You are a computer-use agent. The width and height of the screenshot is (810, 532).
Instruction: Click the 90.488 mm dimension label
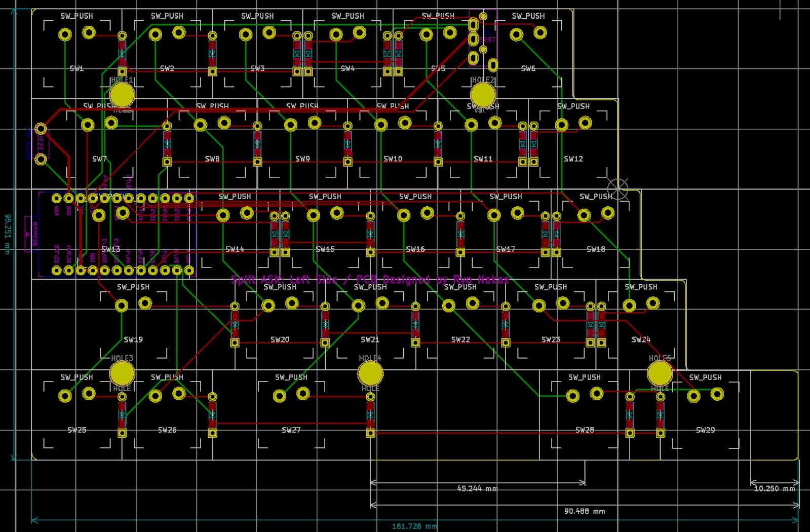click(x=584, y=511)
